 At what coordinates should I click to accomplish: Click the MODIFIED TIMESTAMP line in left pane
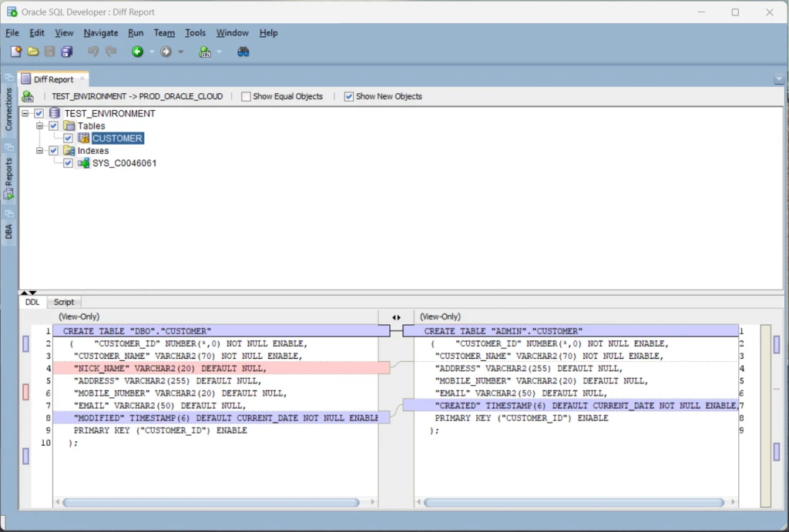pos(221,418)
